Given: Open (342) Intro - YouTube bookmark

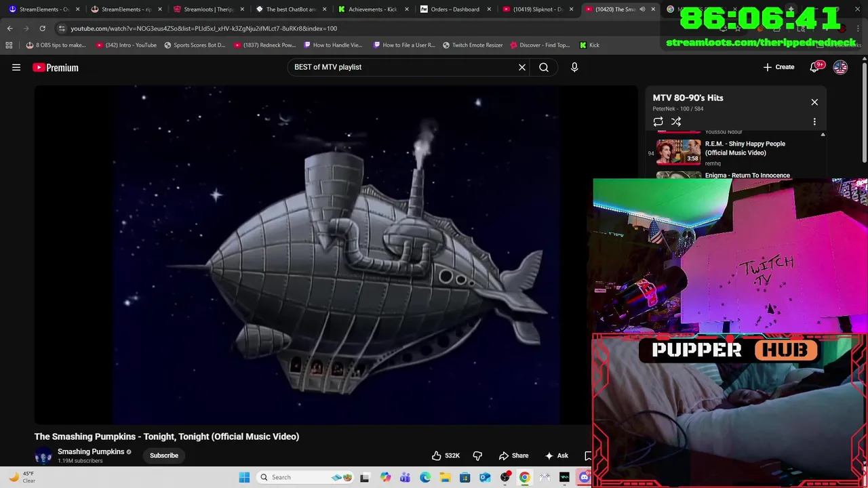Looking at the screenshot, I should [x=126, y=45].
